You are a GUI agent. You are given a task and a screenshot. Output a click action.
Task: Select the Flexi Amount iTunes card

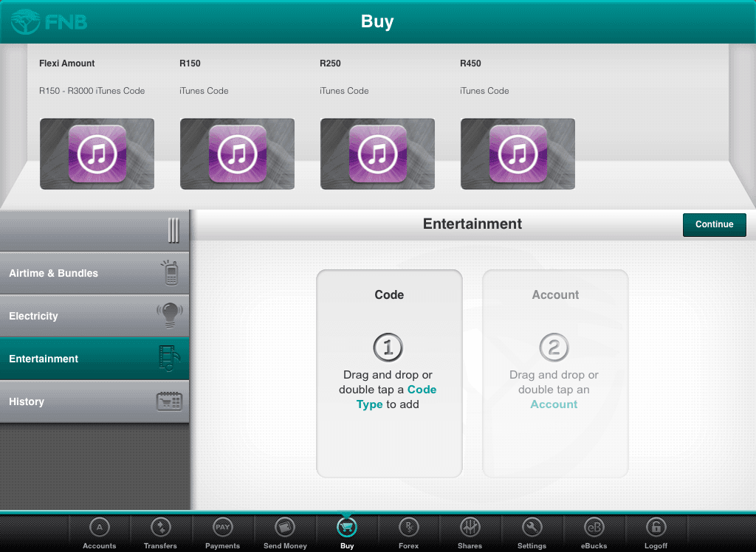[x=97, y=153]
